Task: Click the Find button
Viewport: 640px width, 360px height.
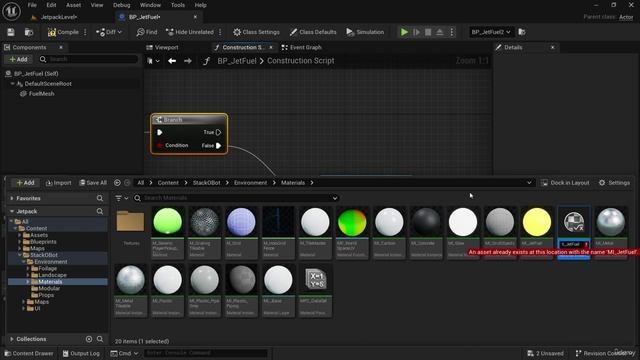Action: [147, 32]
